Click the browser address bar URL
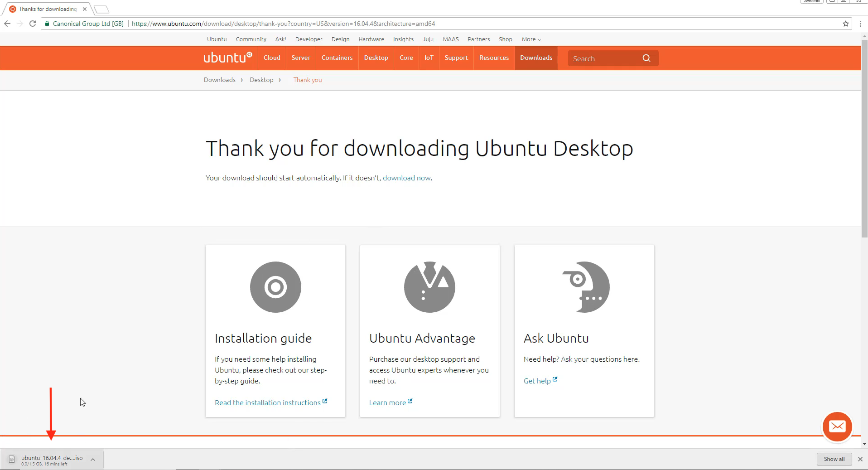The width and height of the screenshot is (868, 470). [283, 24]
